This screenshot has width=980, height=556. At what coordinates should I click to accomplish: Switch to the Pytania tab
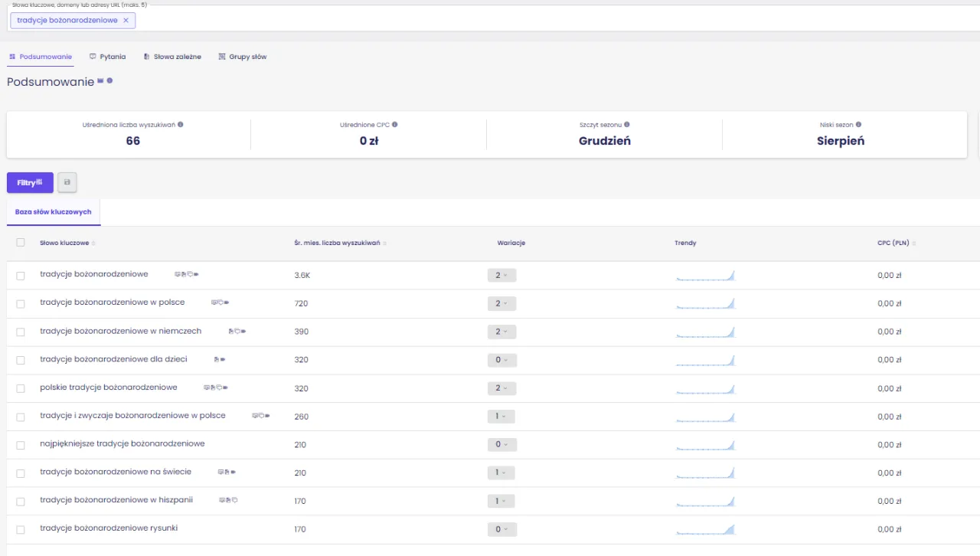click(x=107, y=57)
